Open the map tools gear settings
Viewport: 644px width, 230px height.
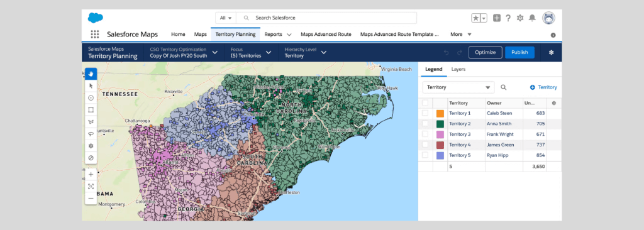pos(91,146)
